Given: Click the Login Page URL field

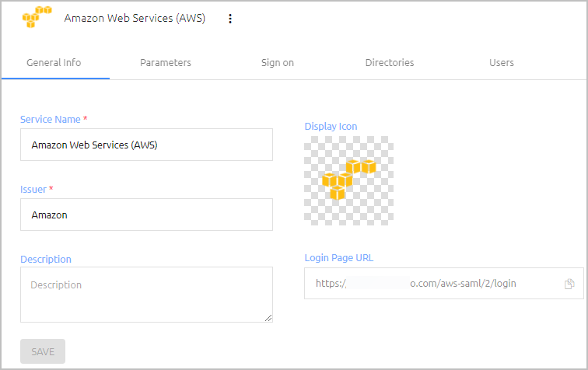Looking at the screenshot, I should click(444, 284).
